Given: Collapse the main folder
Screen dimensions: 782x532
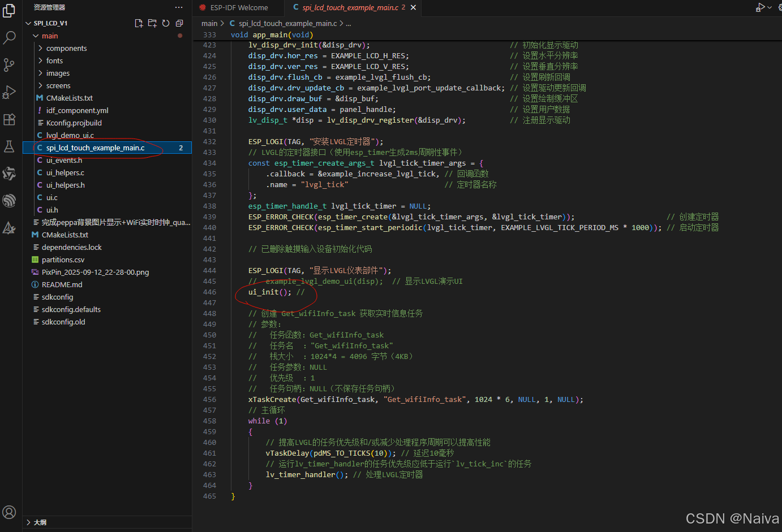Looking at the screenshot, I should (108, 36).
